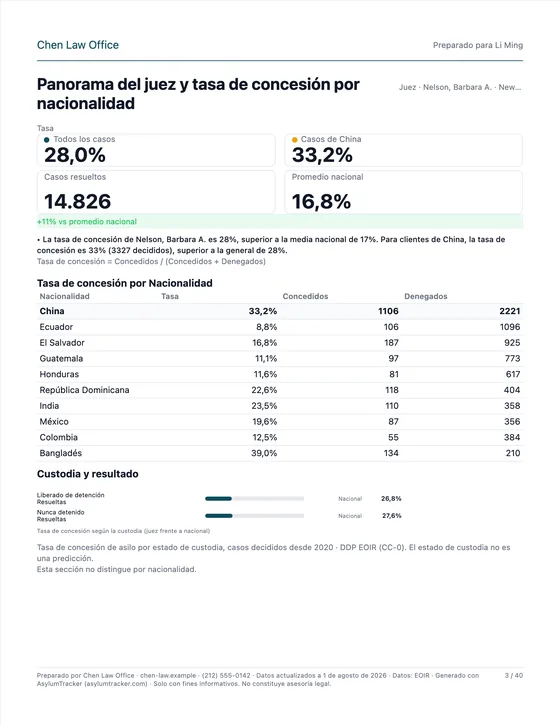Select the China row in nationality table
The image size is (560, 725).
[x=280, y=311]
